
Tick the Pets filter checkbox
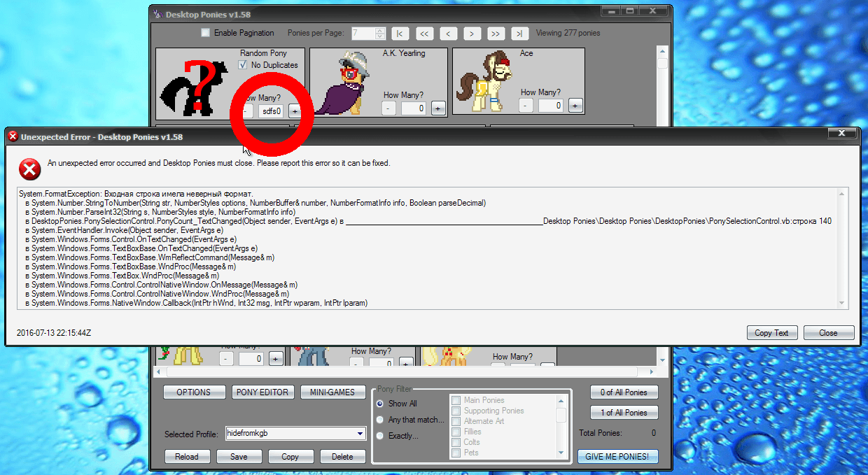[456, 453]
